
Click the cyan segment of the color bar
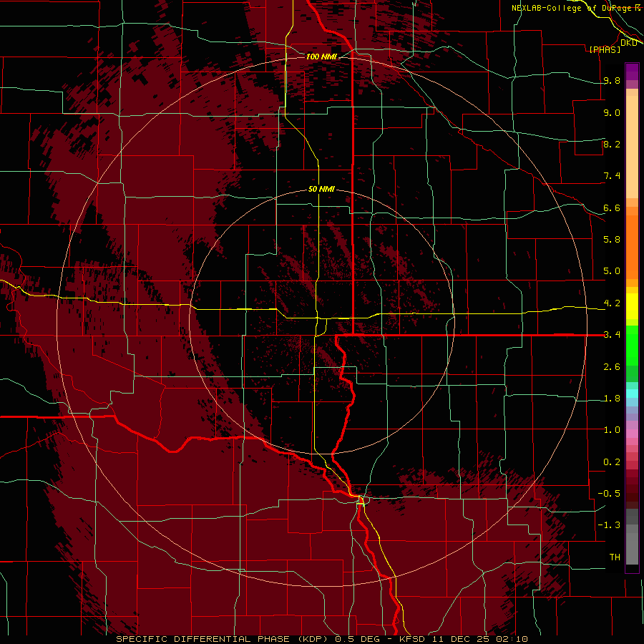632,393
